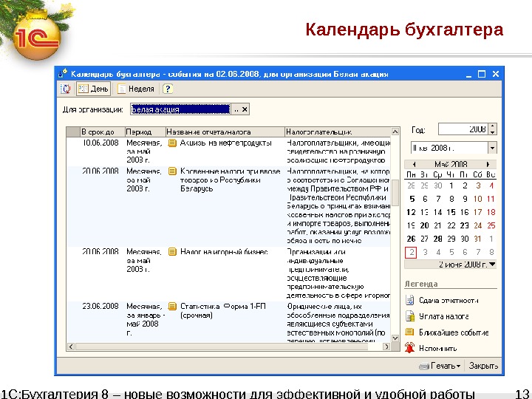Click the Напомнить bell icon

point(410,348)
